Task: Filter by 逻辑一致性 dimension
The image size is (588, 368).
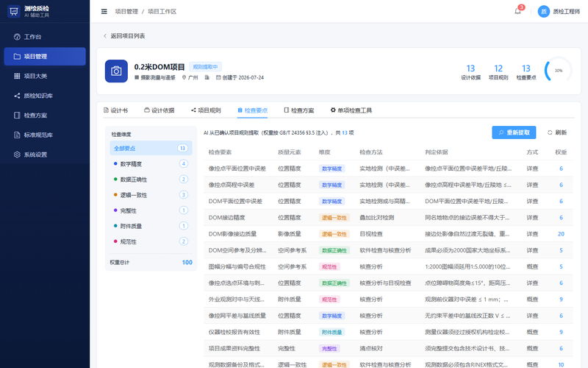Action: coord(151,195)
